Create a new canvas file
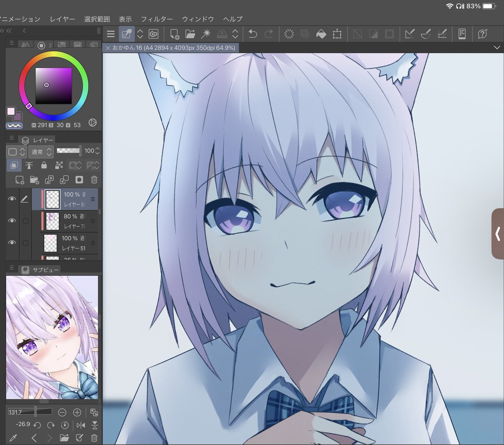This screenshot has height=445, width=504. tap(174, 34)
